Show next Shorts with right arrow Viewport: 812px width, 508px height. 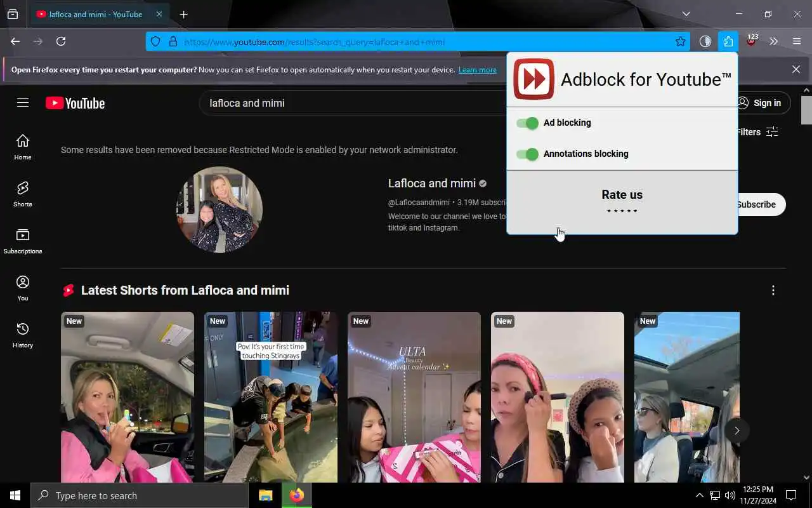click(737, 431)
